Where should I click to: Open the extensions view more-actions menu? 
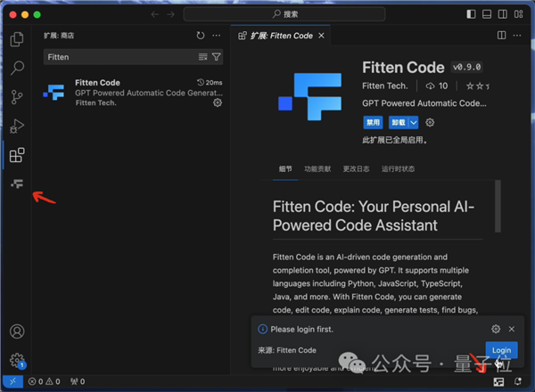coord(217,36)
